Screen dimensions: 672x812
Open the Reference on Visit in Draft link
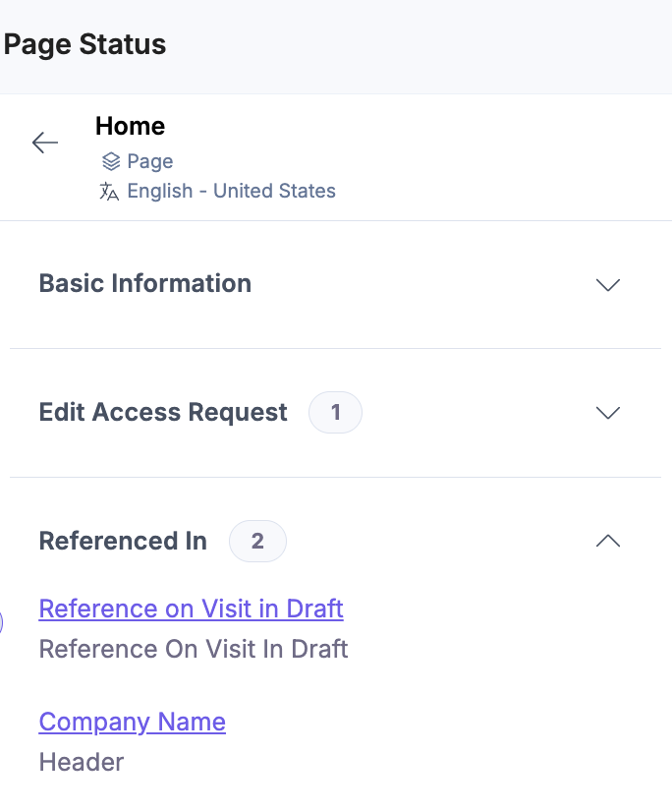(191, 609)
